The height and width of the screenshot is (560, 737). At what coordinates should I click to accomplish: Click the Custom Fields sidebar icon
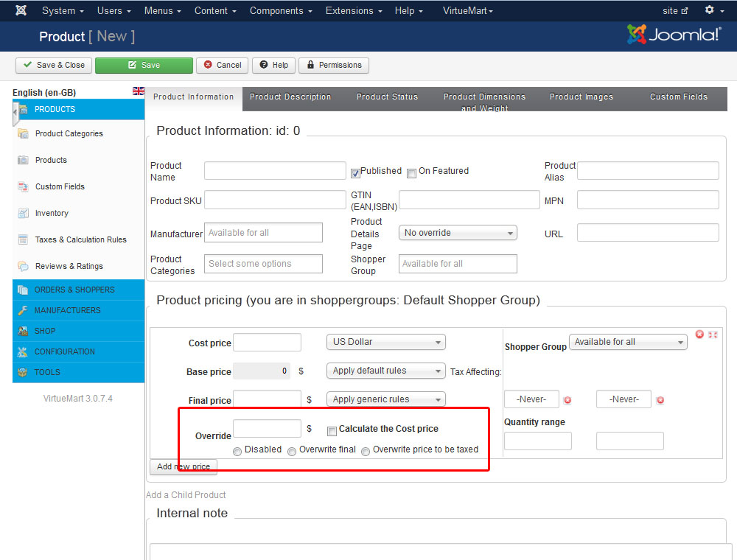tap(23, 186)
